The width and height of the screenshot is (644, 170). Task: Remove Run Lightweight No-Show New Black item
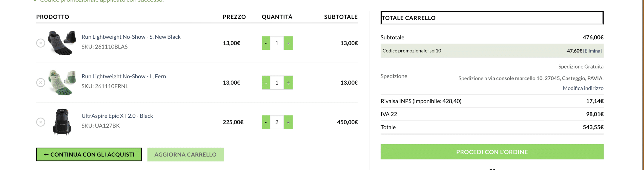pos(41,43)
